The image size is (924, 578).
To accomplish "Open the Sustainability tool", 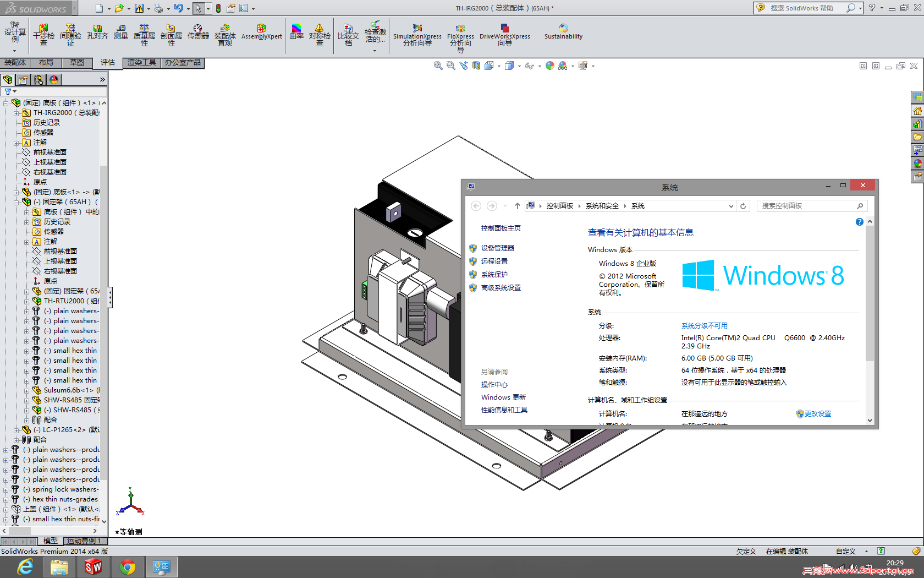I will 563,32.
